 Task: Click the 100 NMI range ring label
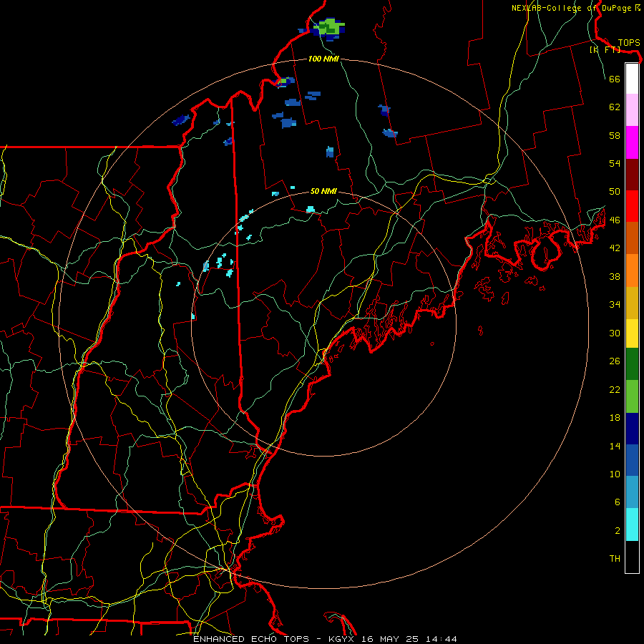[x=323, y=59]
